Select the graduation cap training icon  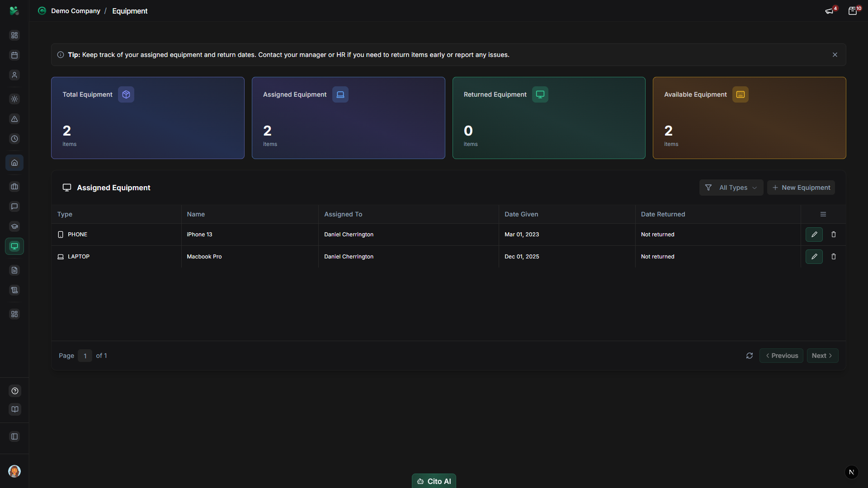pyautogui.click(x=14, y=226)
